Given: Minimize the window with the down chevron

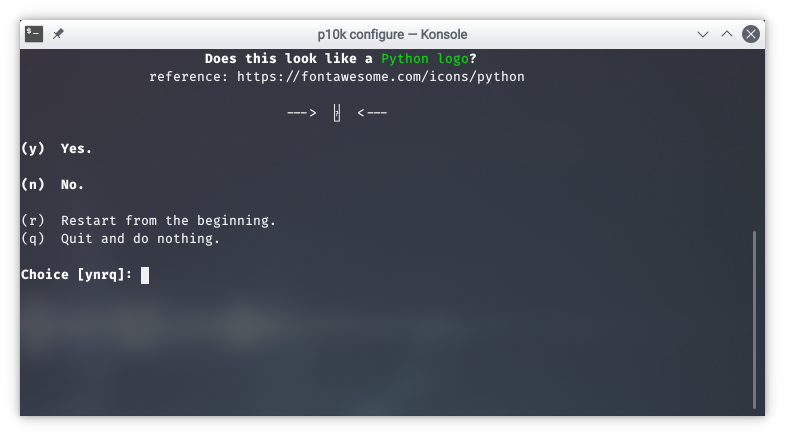Looking at the screenshot, I should (x=703, y=34).
